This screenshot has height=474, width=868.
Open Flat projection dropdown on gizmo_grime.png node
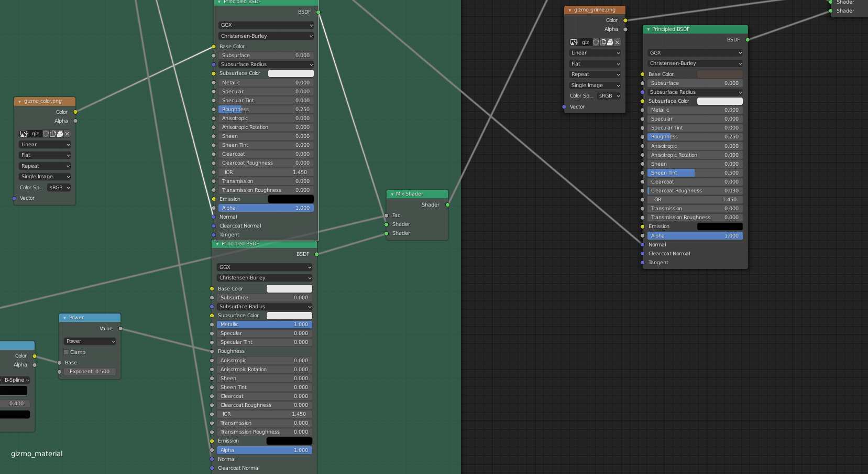[595, 64]
